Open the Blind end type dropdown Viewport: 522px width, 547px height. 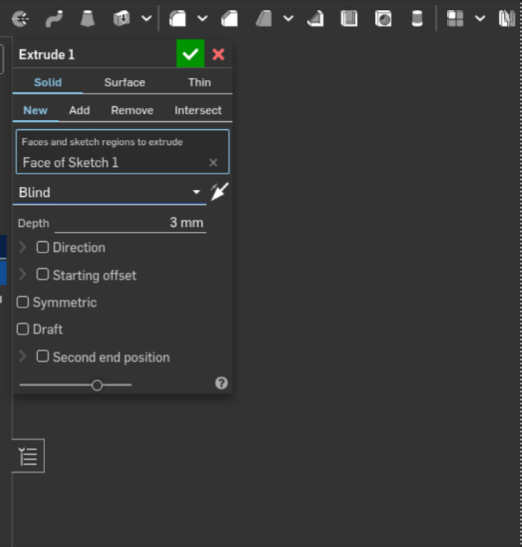(x=110, y=192)
